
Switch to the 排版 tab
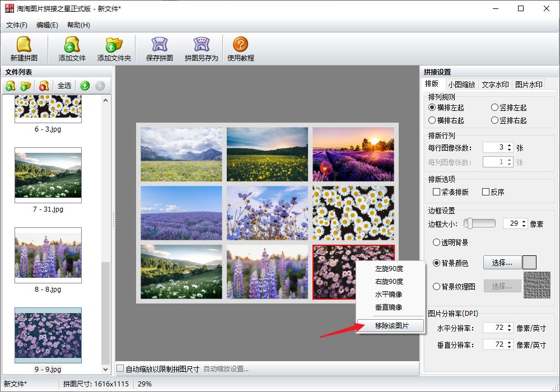coord(432,83)
